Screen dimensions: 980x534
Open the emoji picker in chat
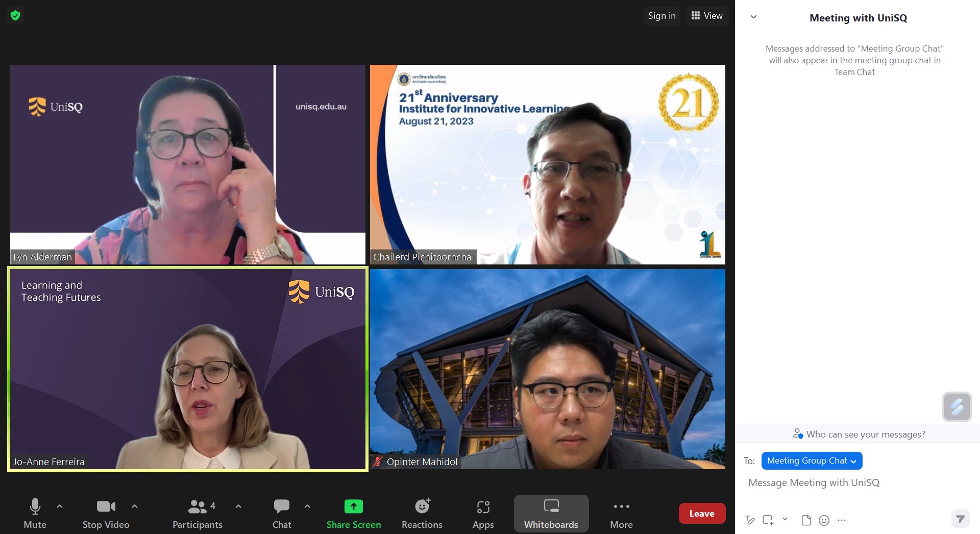click(x=824, y=520)
